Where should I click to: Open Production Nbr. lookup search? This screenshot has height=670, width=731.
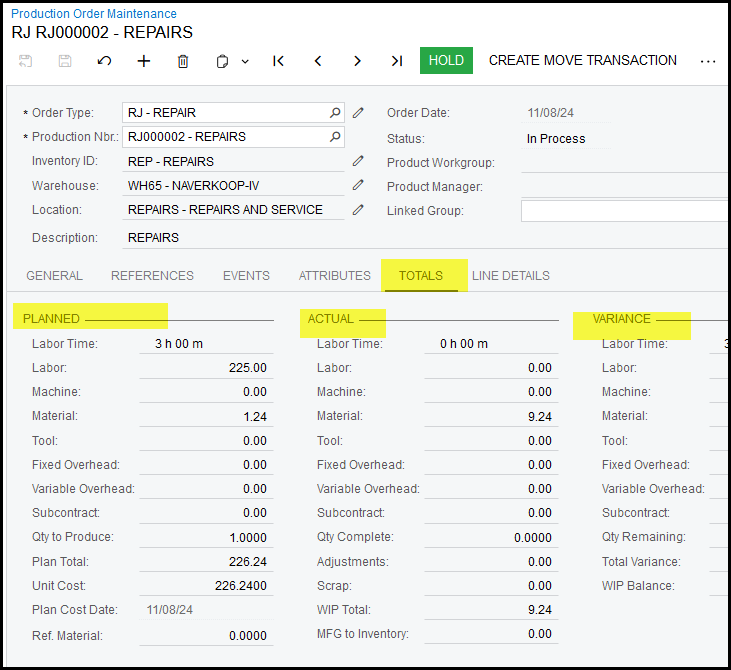click(x=336, y=137)
